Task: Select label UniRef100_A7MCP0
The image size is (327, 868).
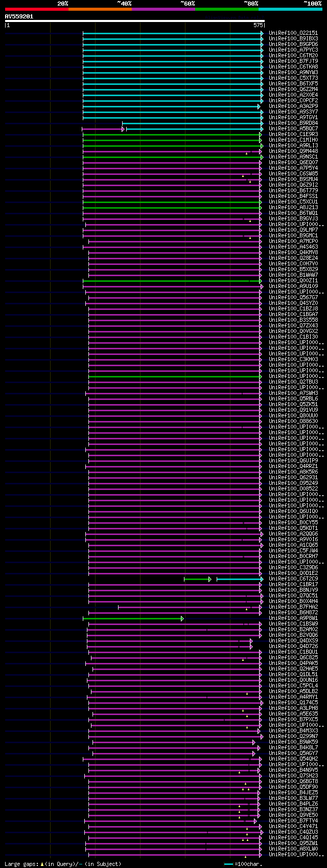Action: pyautogui.click(x=293, y=241)
